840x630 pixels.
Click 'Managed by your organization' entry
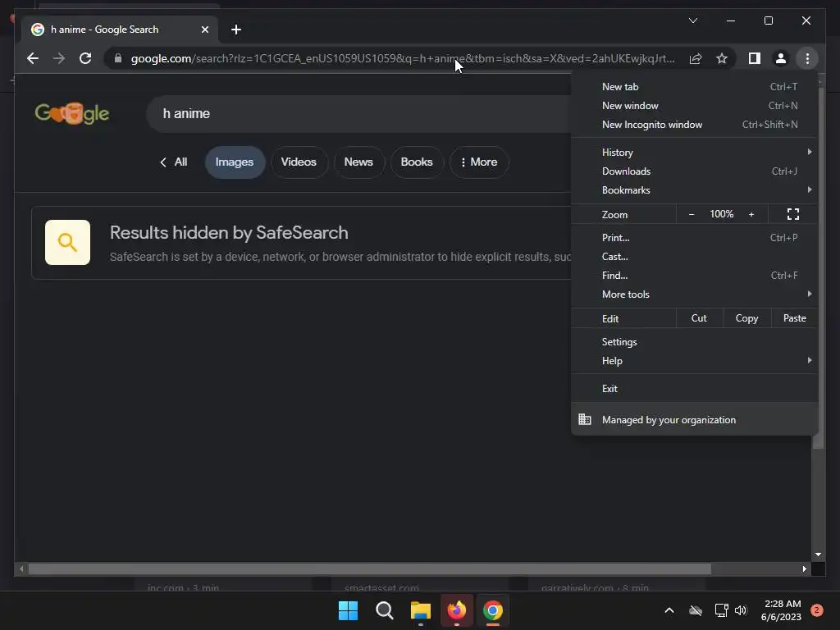click(694, 420)
